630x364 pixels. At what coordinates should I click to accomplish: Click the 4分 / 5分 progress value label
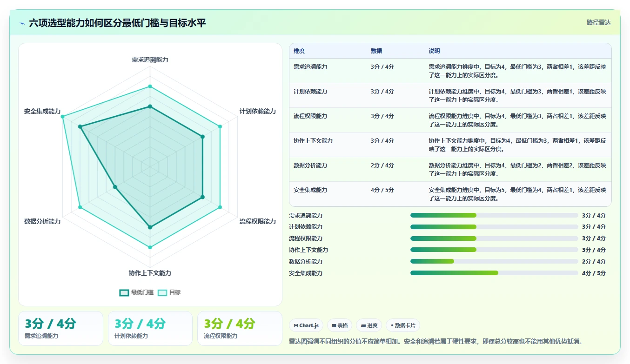click(x=594, y=273)
